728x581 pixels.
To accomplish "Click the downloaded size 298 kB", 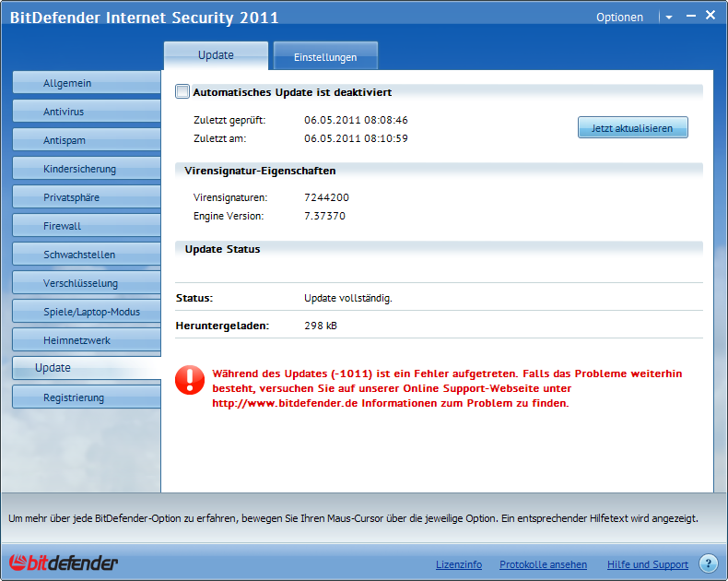I will (321, 326).
